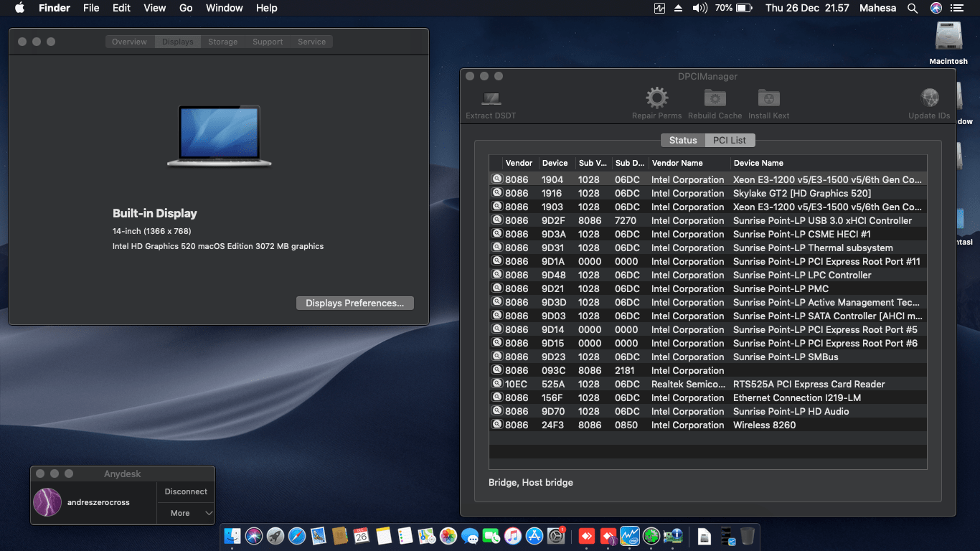980x551 pixels.
Task: Select the PCI List tab
Action: click(730, 141)
